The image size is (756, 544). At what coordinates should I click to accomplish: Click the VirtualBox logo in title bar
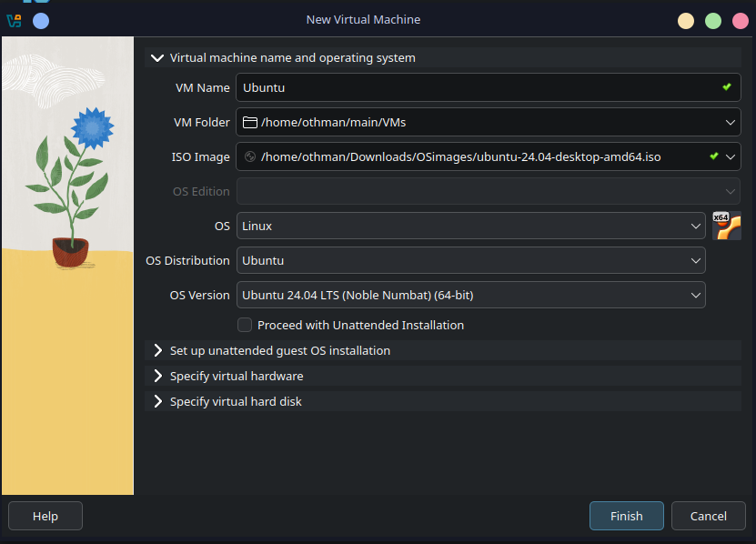[14, 20]
